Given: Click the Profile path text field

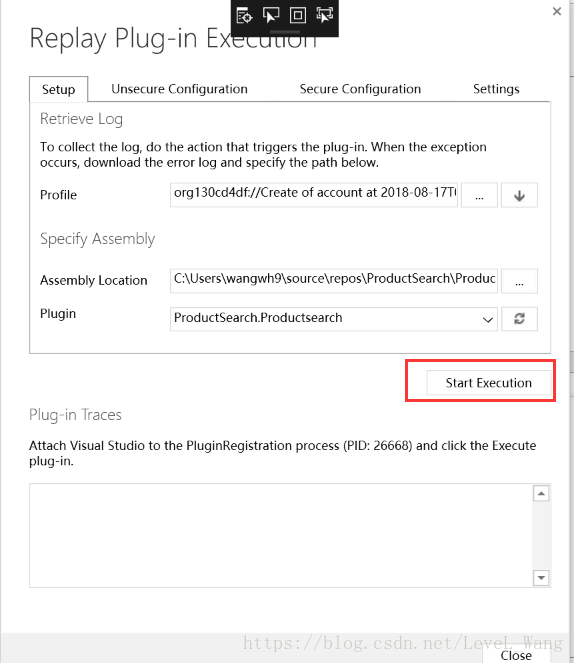Looking at the screenshot, I should (314, 195).
